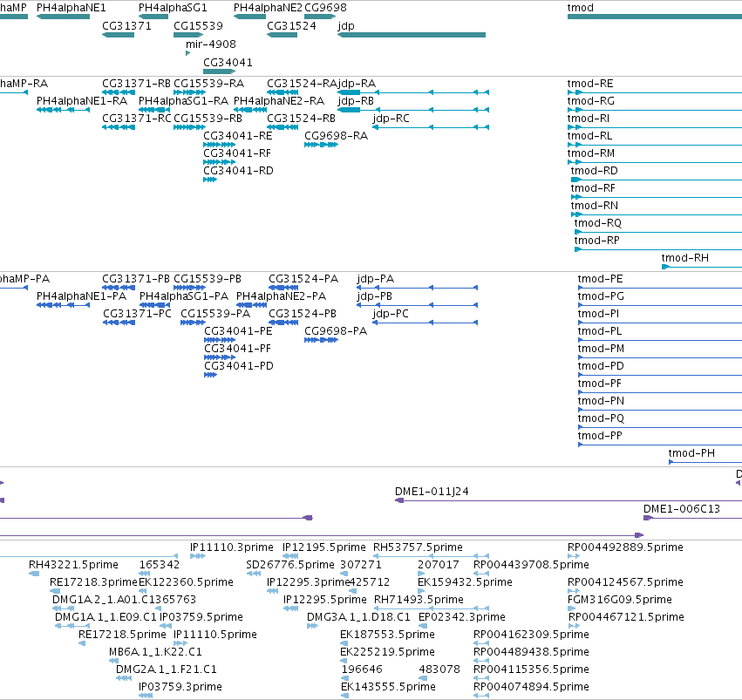Click EST RE17218.3prime
This screenshot has height=700, width=742.
pos(93,582)
